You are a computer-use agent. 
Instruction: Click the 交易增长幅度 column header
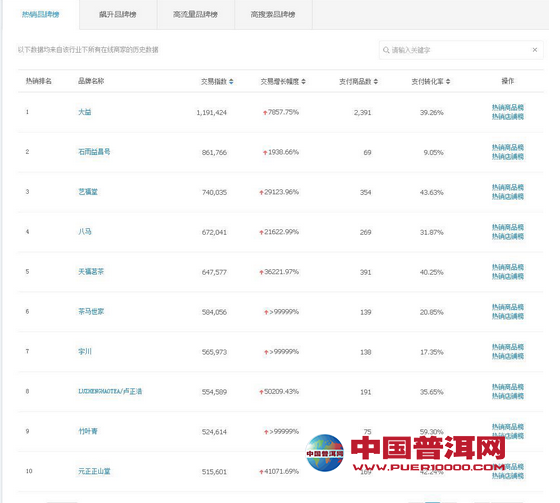pos(280,82)
